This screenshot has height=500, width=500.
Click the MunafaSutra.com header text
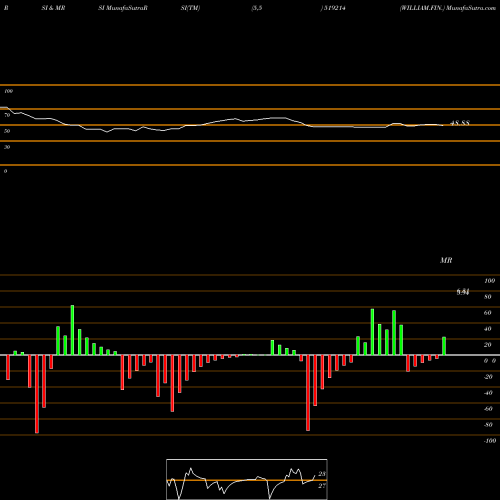point(471,8)
